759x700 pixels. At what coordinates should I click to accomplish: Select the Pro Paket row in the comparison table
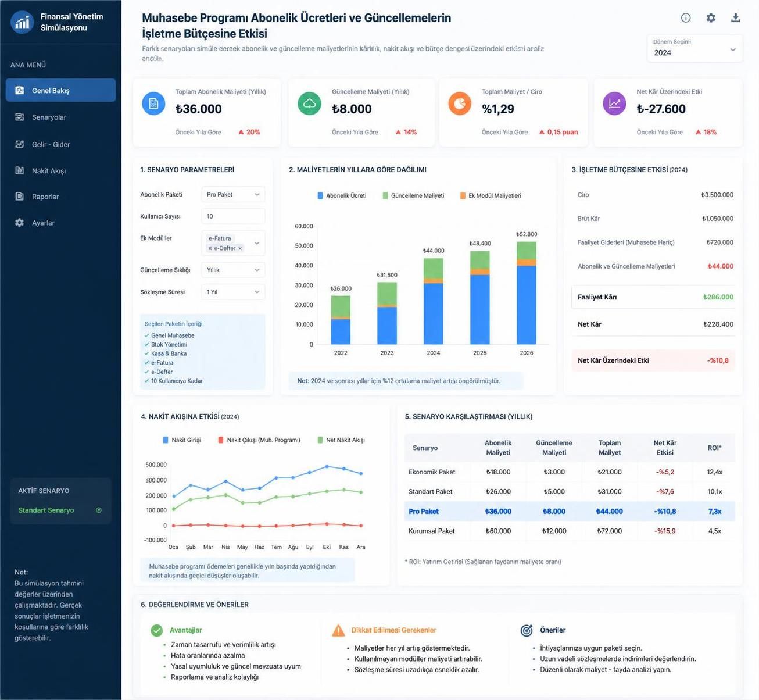pos(570,512)
